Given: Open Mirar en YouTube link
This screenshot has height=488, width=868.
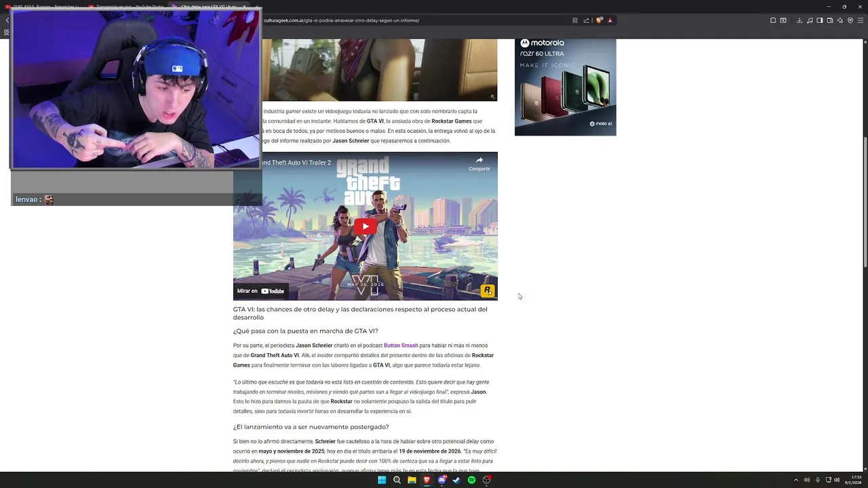Looking at the screenshot, I should [261, 291].
